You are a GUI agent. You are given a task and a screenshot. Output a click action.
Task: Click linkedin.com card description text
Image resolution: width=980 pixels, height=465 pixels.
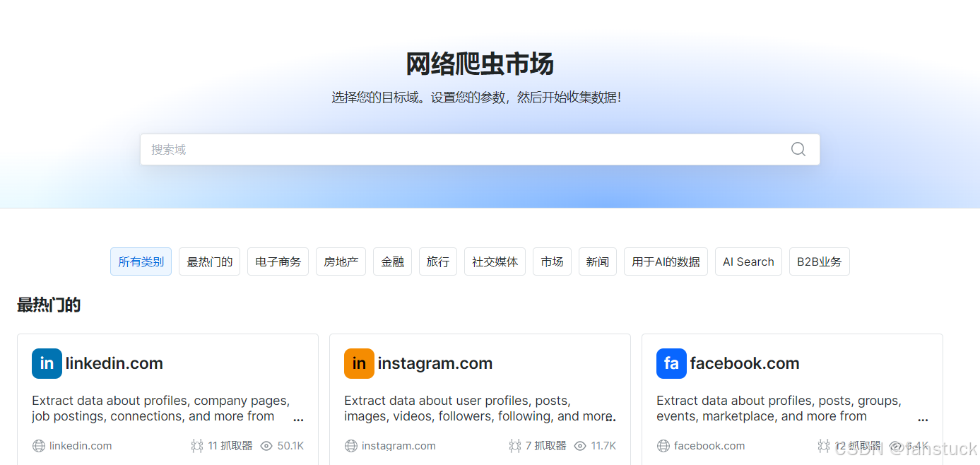161,408
